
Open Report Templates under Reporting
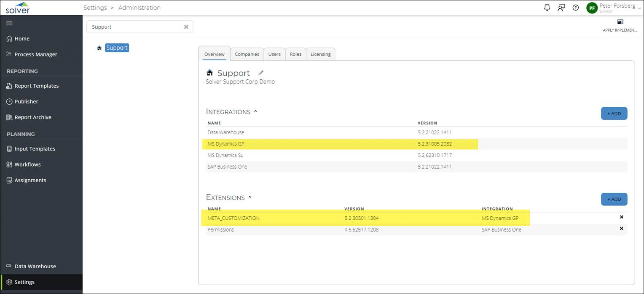[37, 86]
